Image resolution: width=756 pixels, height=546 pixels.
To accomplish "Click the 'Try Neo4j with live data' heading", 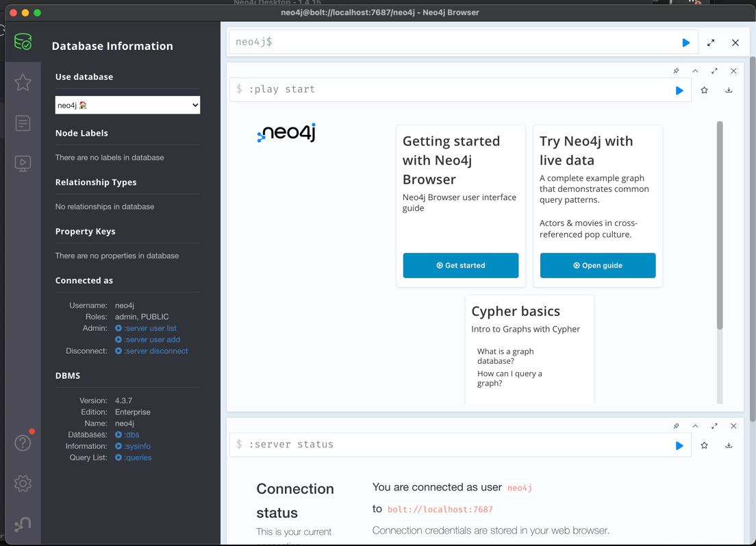I will click(585, 151).
